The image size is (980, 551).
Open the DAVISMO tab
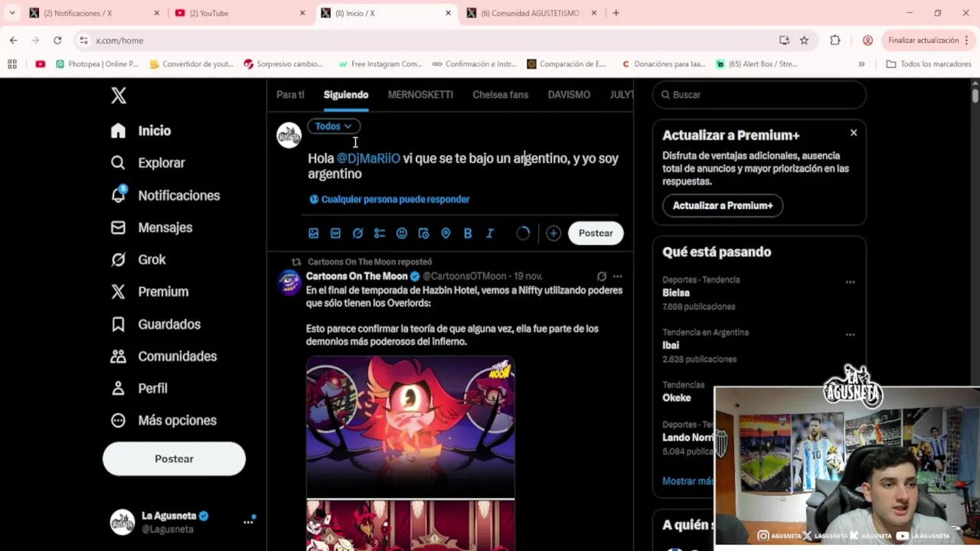click(569, 95)
